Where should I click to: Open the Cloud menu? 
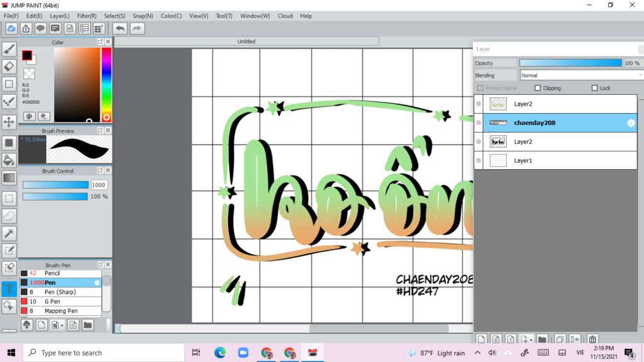(x=285, y=16)
